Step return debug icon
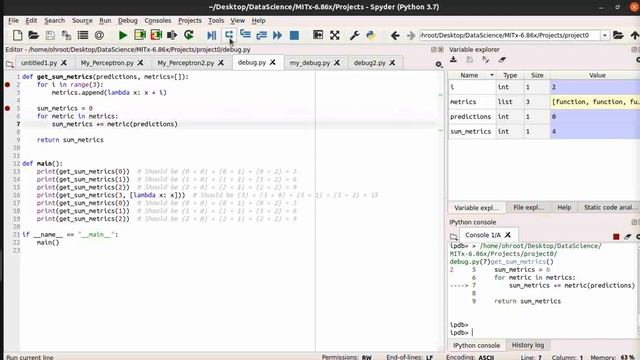 [x=261, y=35]
